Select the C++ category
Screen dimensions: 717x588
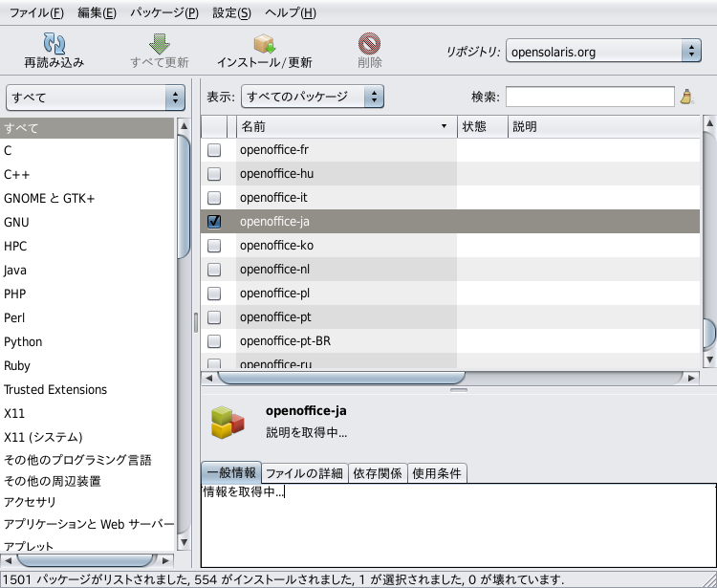pyautogui.click(x=87, y=174)
